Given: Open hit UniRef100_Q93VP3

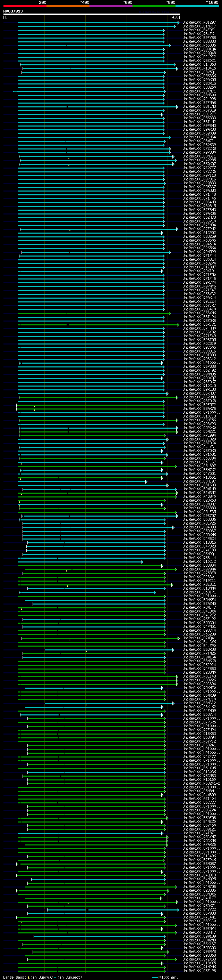Looking at the screenshot, I should click(199, 424).
